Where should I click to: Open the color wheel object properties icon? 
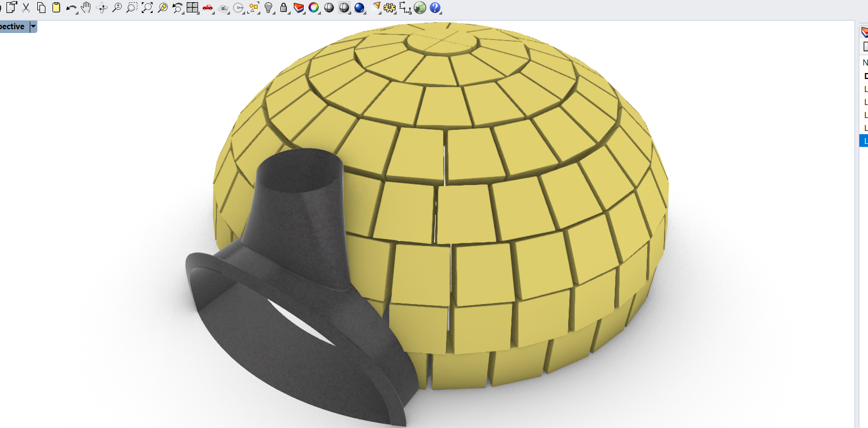pyautogui.click(x=313, y=8)
